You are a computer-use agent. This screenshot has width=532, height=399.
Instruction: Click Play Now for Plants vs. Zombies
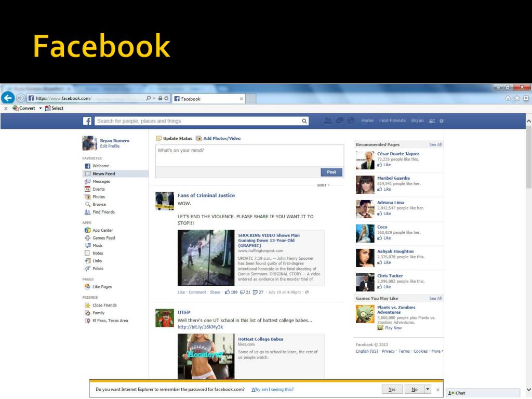[390, 328]
